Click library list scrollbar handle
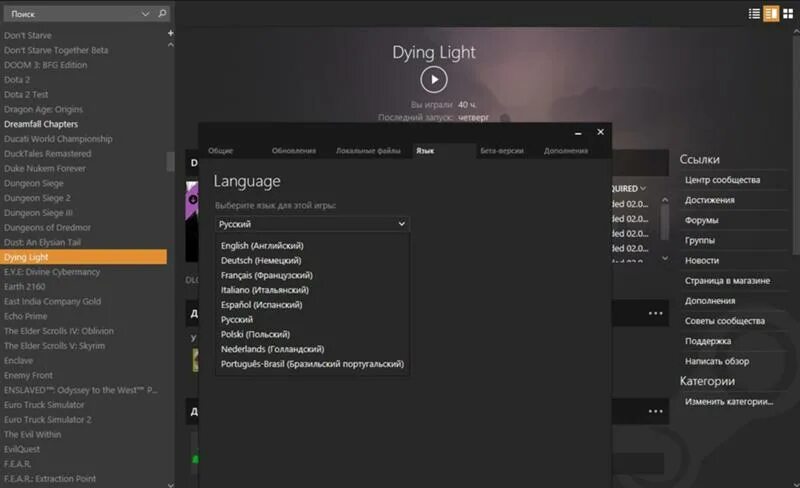 (x=170, y=162)
